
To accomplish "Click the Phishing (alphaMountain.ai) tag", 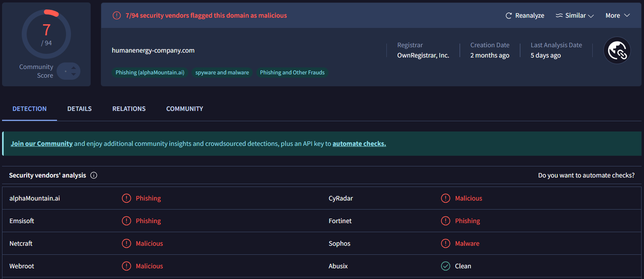I will click(150, 73).
